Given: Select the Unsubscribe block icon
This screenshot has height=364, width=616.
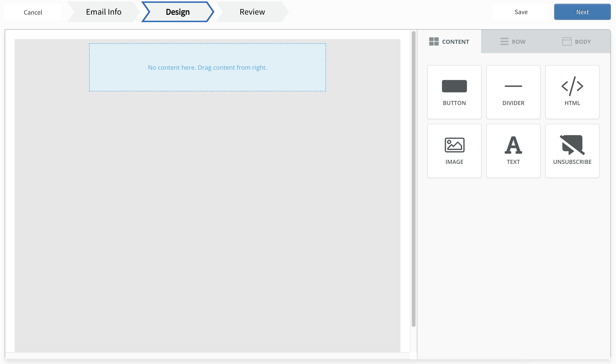Looking at the screenshot, I should (572, 145).
